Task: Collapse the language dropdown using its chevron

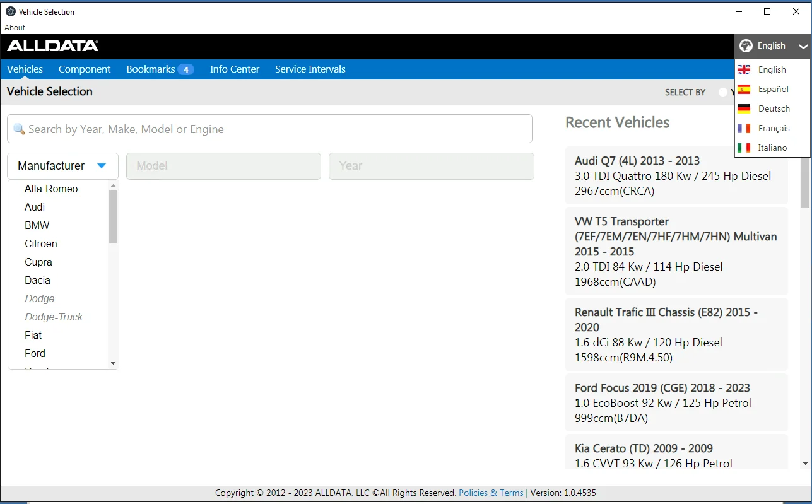Action: pyautogui.click(x=803, y=46)
